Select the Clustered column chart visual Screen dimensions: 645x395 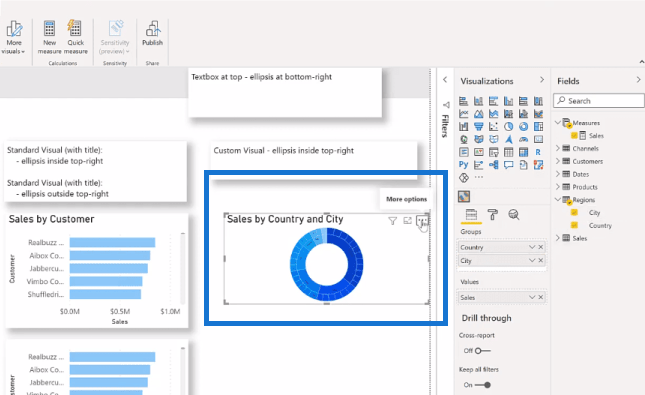508,101
